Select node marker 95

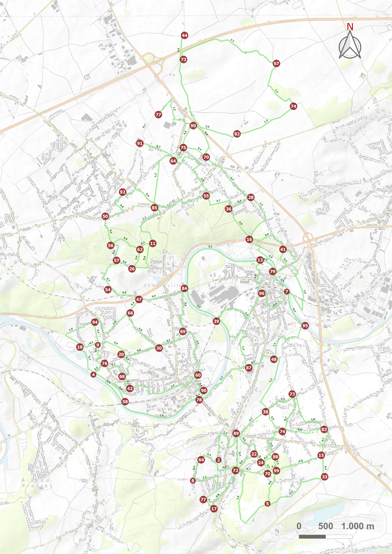click(x=305, y=326)
